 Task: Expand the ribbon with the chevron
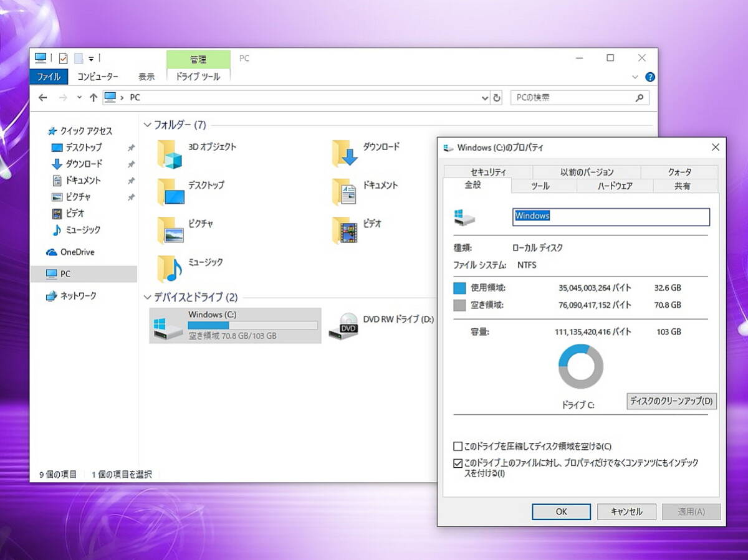coord(635,77)
